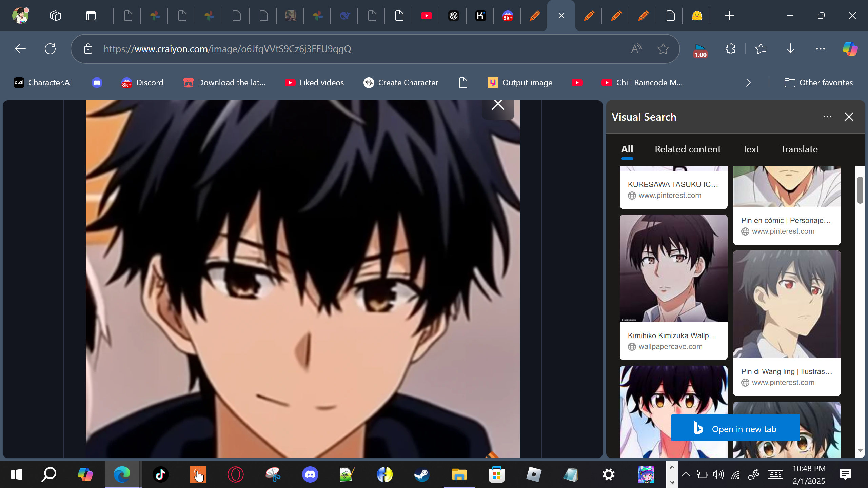Screen dimensions: 868x488
Task: Show hidden system tray icons
Action: [686, 474]
